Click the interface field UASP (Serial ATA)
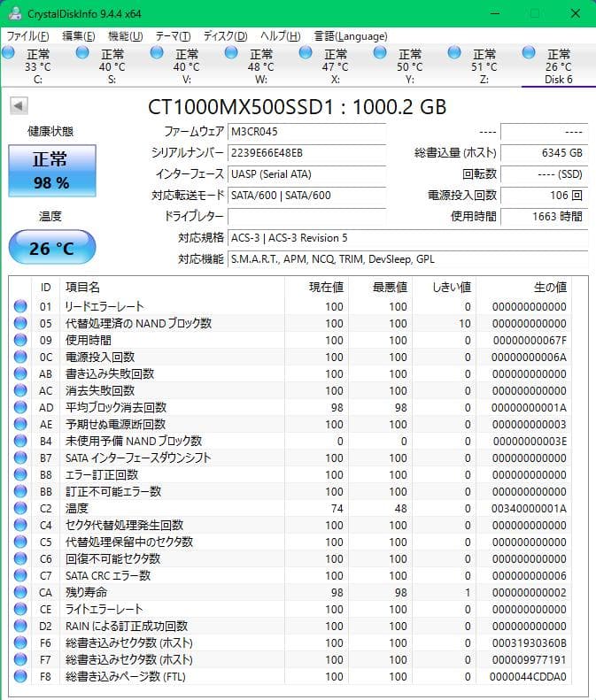 pos(307,174)
